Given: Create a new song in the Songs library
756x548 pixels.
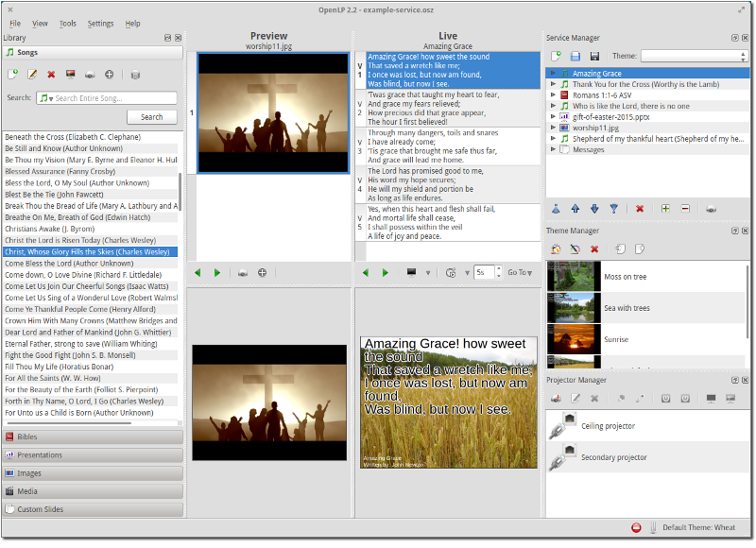Looking at the screenshot, I should (13, 74).
